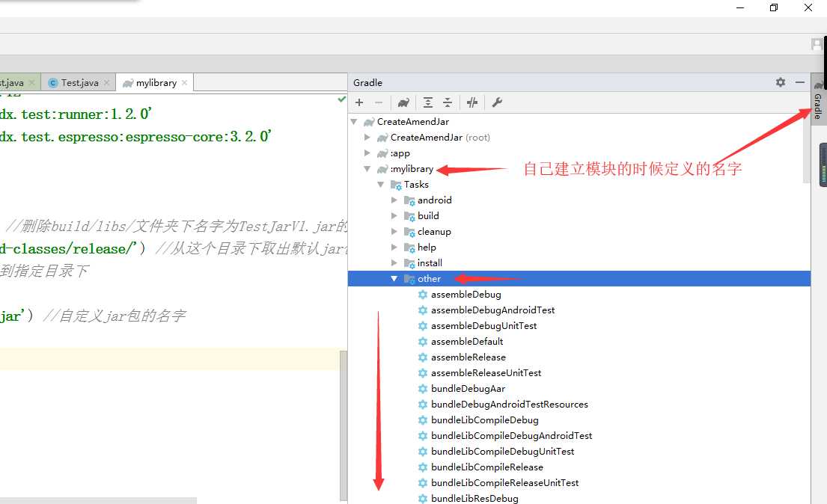This screenshot has height=504, width=827.
Task: Select the bundleLibCompileReleaseUnitTest task
Action: [504, 483]
